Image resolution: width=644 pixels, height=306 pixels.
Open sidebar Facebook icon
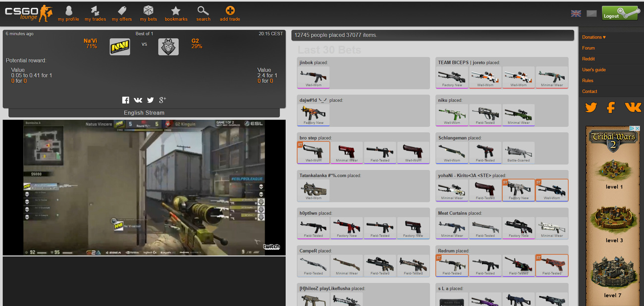611,107
